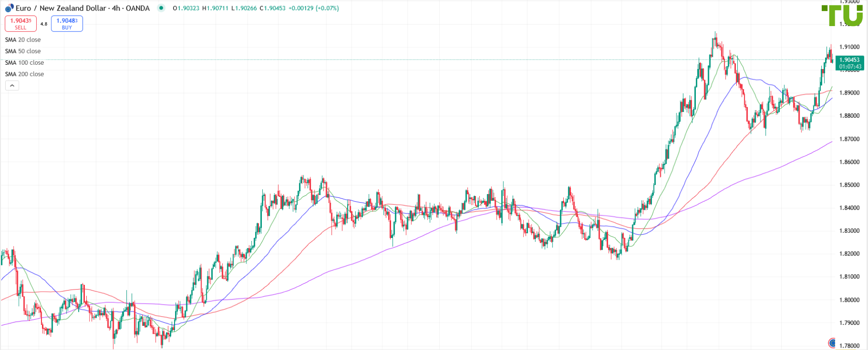Click the 1.83000 price scale label
The height and width of the screenshot is (350, 868).
click(850, 231)
